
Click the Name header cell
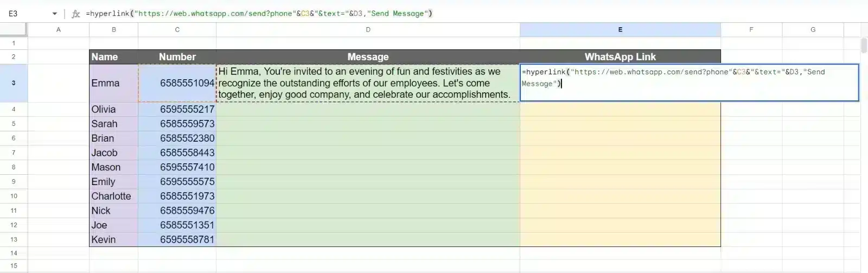click(x=114, y=57)
